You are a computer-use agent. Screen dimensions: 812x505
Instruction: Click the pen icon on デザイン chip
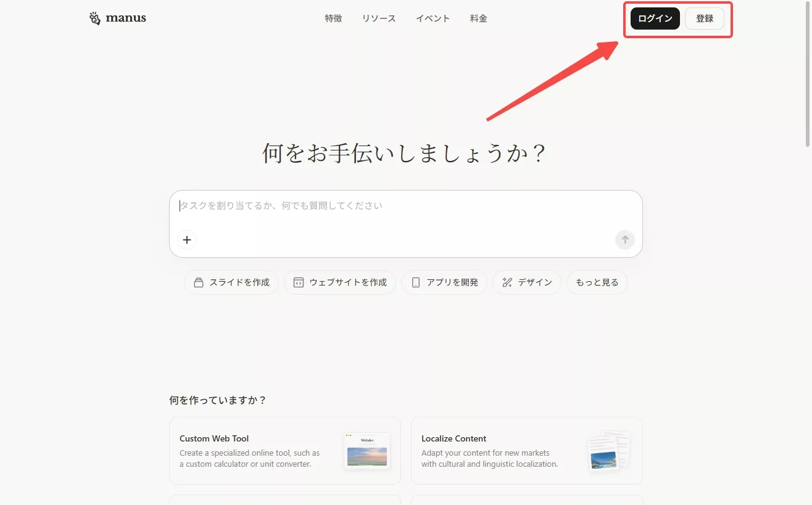pyautogui.click(x=508, y=282)
